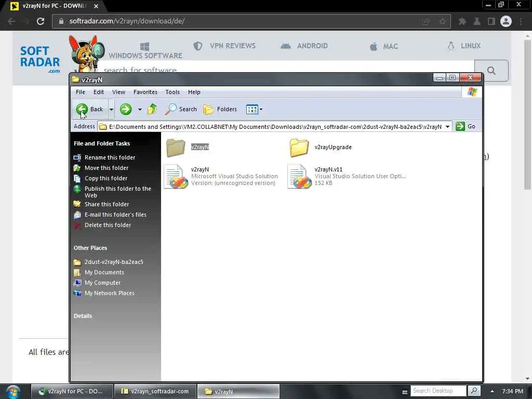
Task: Expand the Views dropdown arrow
Action: [261, 110]
